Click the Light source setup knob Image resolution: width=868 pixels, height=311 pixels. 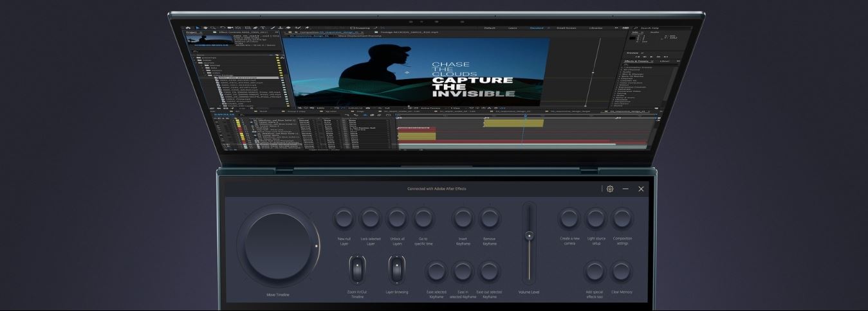coord(596,219)
